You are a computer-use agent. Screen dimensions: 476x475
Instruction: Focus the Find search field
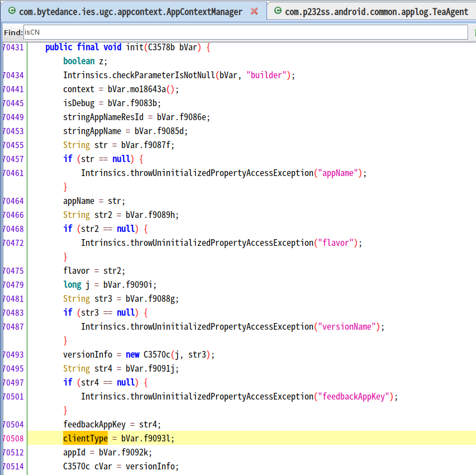click(245, 32)
